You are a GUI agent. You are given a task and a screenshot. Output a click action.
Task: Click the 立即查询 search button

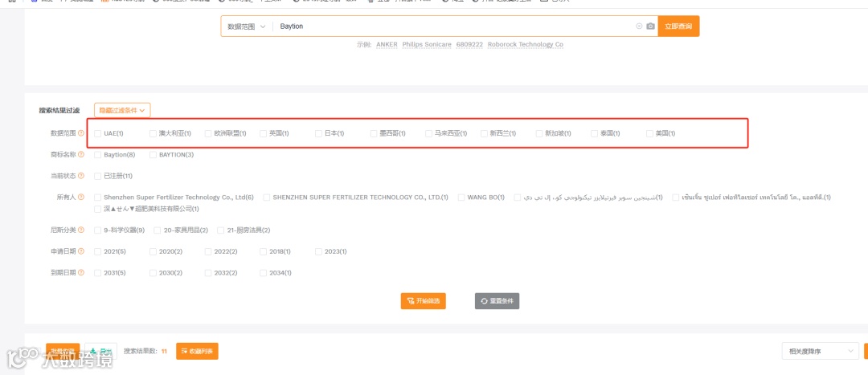pos(678,26)
